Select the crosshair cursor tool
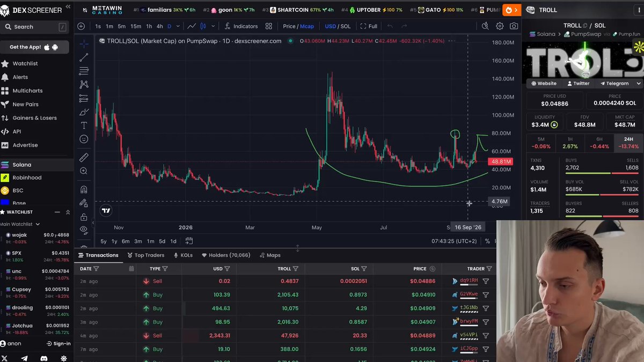The height and width of the screenshot is (362, 644). [x=84, y=43]
